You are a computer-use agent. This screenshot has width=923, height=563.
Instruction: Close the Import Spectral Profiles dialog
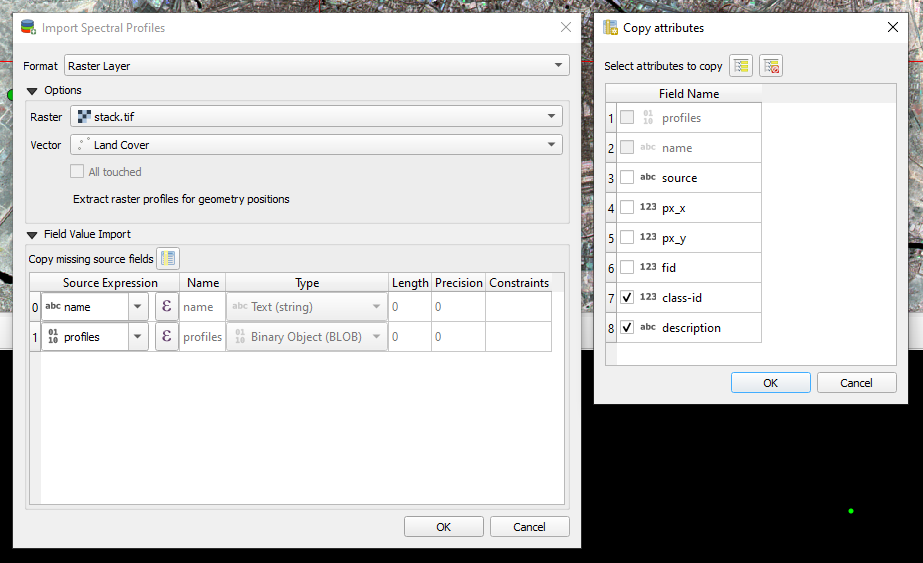[x=565, y=28]
